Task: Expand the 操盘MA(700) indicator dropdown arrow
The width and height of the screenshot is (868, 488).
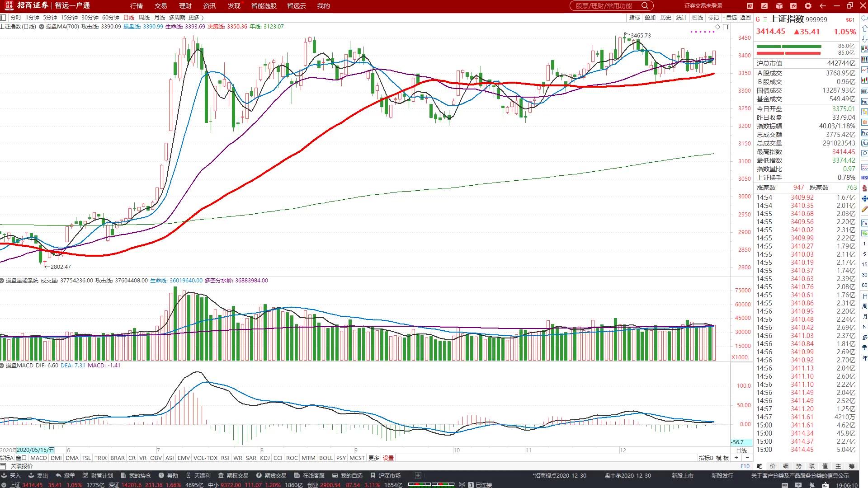Action: (x=42, y=27)
